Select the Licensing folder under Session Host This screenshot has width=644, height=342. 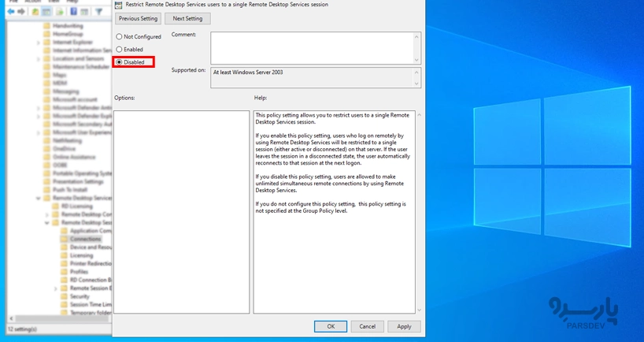(81, 255)
